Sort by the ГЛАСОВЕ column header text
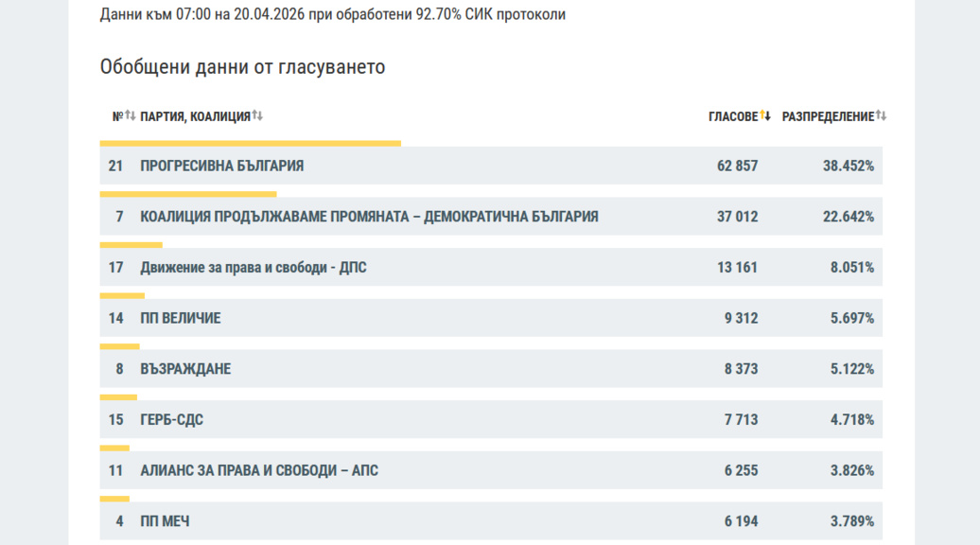Screen dimensions: 980x545 pyautogui.click(x=733, y=116)
